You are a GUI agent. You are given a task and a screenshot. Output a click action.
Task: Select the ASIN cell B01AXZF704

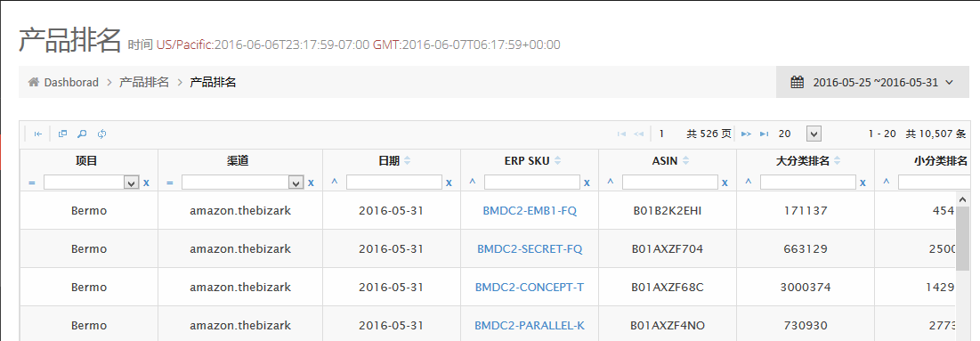(668, 249)
